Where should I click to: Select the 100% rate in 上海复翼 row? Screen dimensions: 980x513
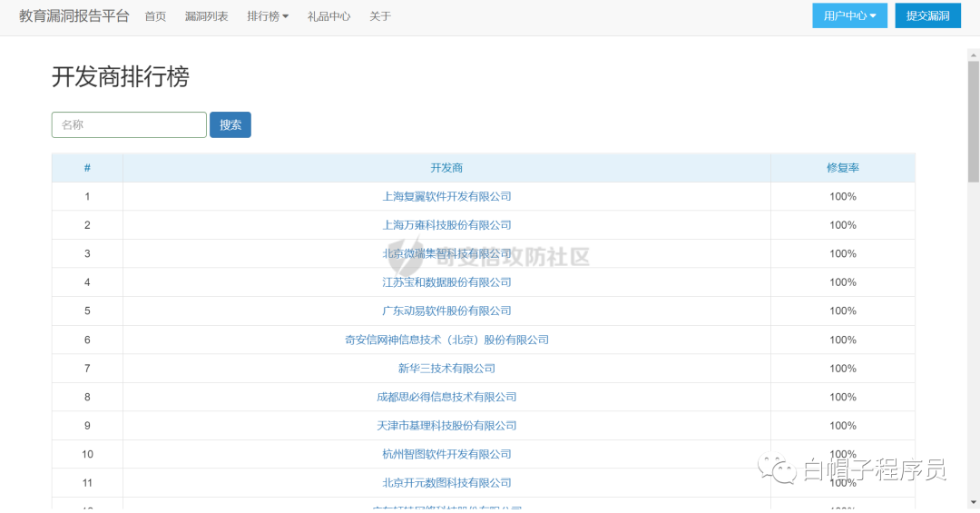coord(842,196)
